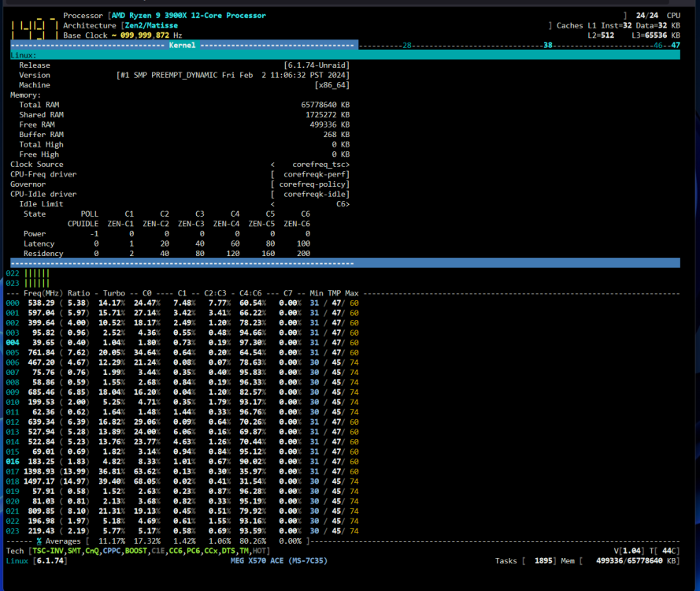The image size is (700, 591).
Task: Click the 68.05% C0 value of CPU 018
Action: tap(147, 481)
